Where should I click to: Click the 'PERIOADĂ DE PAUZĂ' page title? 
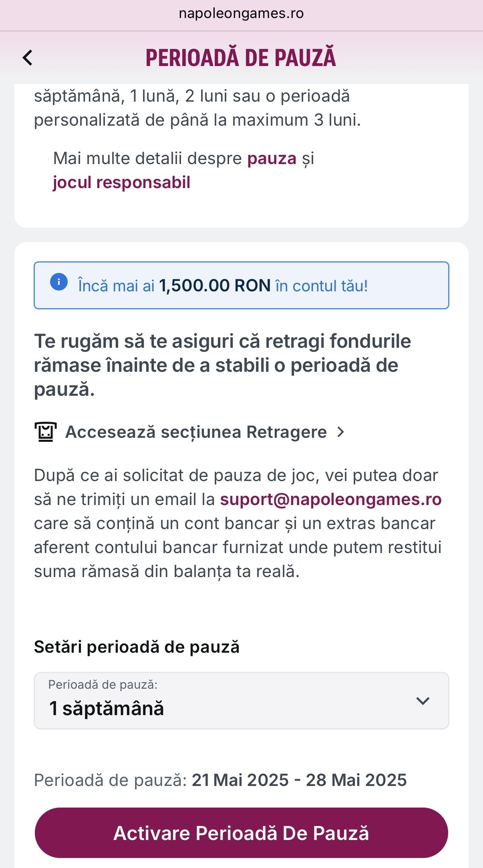(241, 58)
